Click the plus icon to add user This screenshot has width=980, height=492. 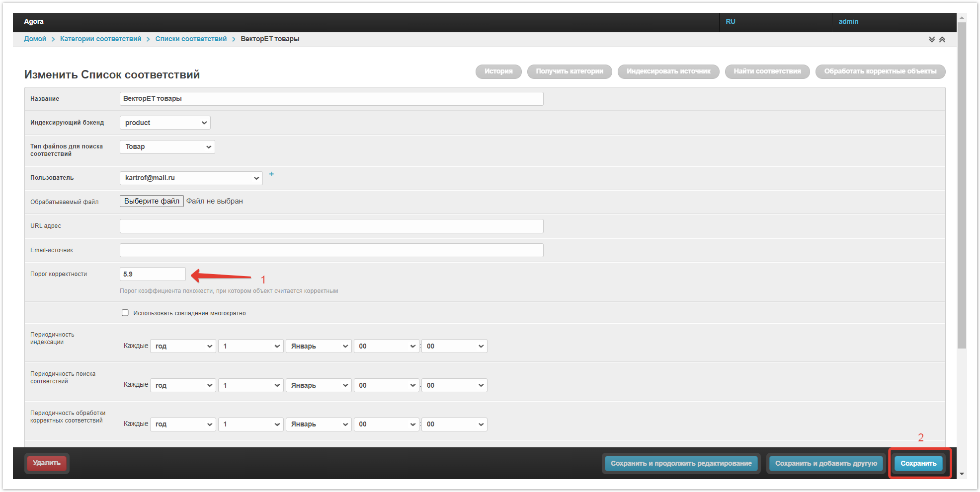coord(271,174)
